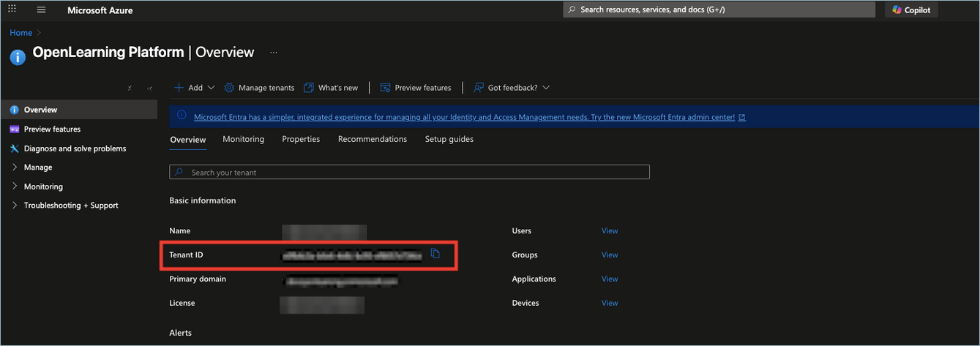Screen dimensions: 980x346
Task: Collapse the left sidebar menu
Action: pos(149,88)
